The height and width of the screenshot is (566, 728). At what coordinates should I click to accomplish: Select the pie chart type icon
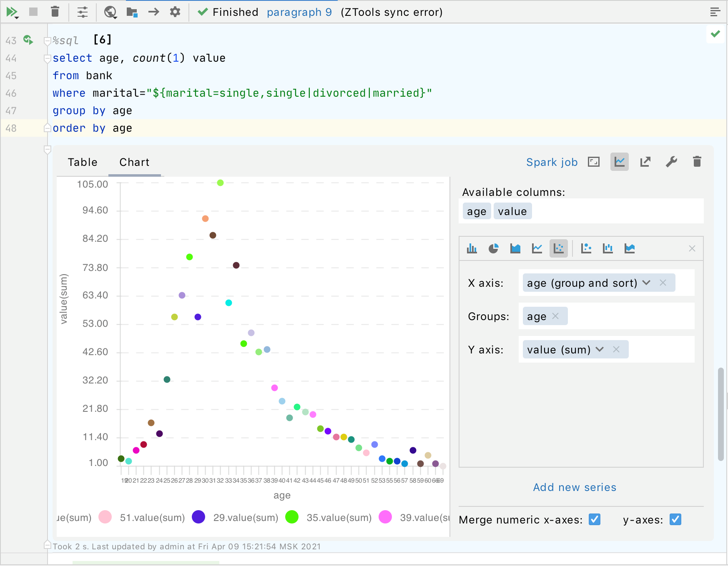click(x=494, y=248)
